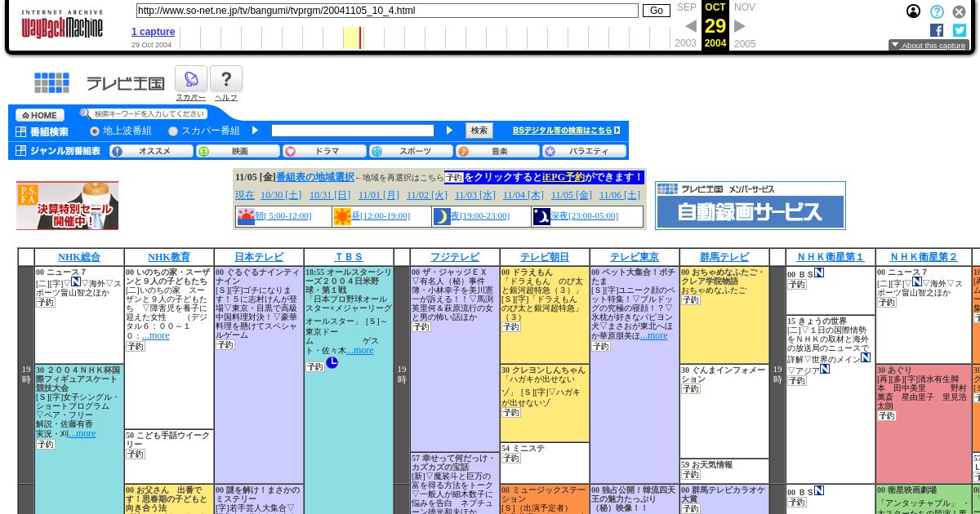Click the 決算特別セール banner ad
980x514 pixels.
pyautogui.click(x=67, y=206)
